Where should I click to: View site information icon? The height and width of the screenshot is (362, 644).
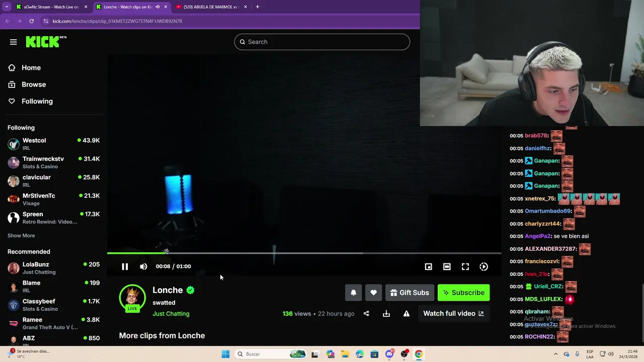pos(46,21)
